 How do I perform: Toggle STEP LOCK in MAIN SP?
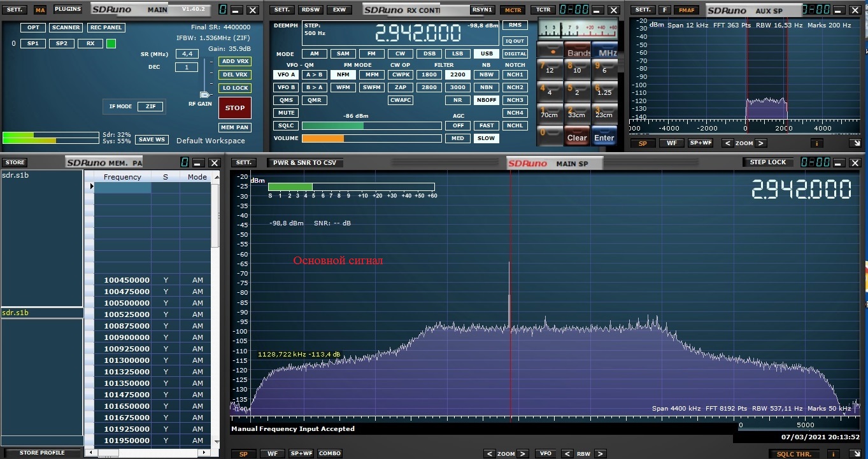point(768,162)
